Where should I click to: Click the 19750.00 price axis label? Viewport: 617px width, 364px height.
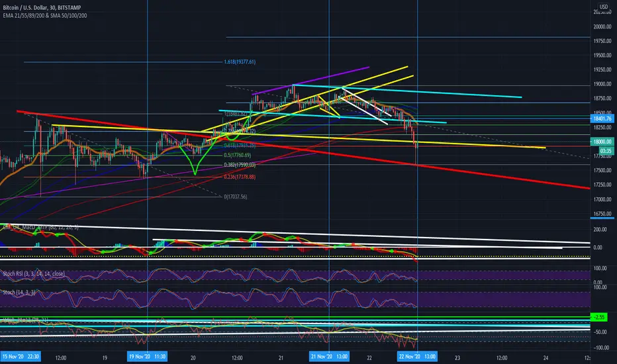pos(602,41)
